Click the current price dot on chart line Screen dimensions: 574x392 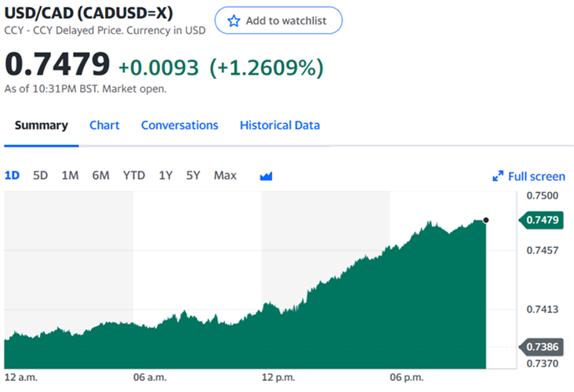(486, 220)
